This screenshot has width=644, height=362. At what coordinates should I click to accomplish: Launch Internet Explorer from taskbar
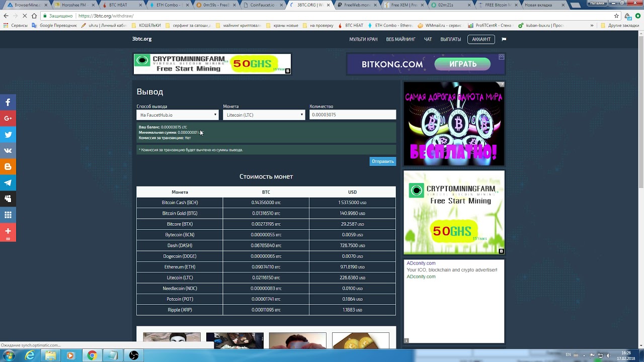tap(30, 355)
